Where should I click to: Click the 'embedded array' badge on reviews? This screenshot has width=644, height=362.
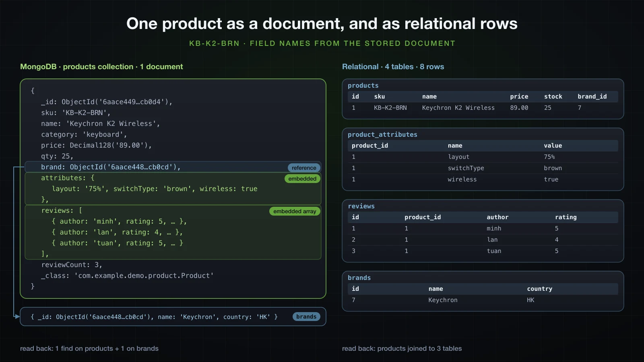pyautogui.click(x=295, y=211)
